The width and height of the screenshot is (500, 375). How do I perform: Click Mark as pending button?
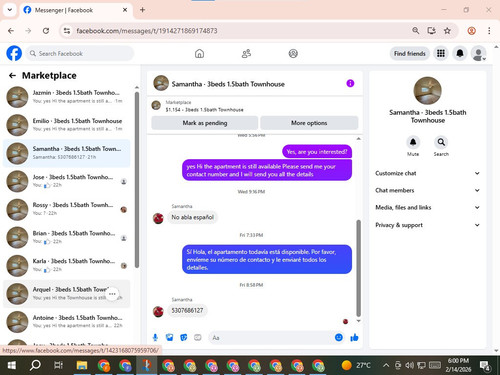click(205, 123)
